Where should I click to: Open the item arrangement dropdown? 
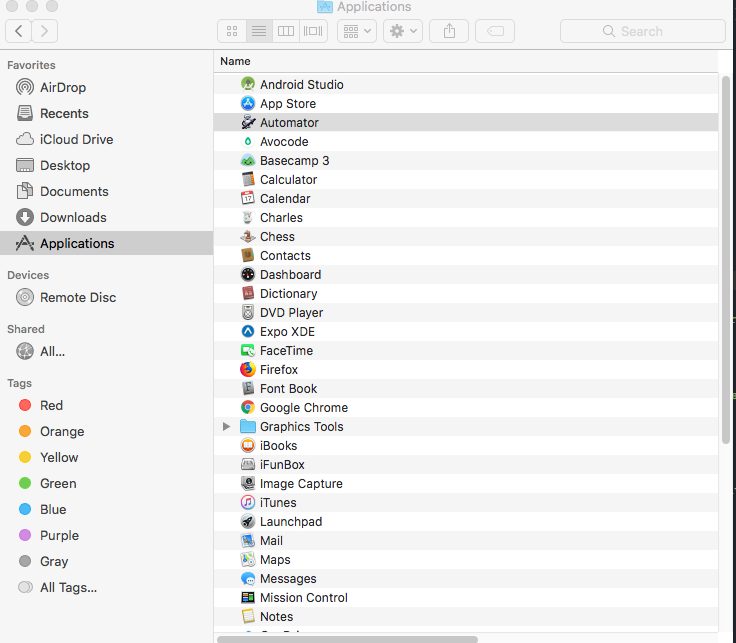tap(357, 31)
